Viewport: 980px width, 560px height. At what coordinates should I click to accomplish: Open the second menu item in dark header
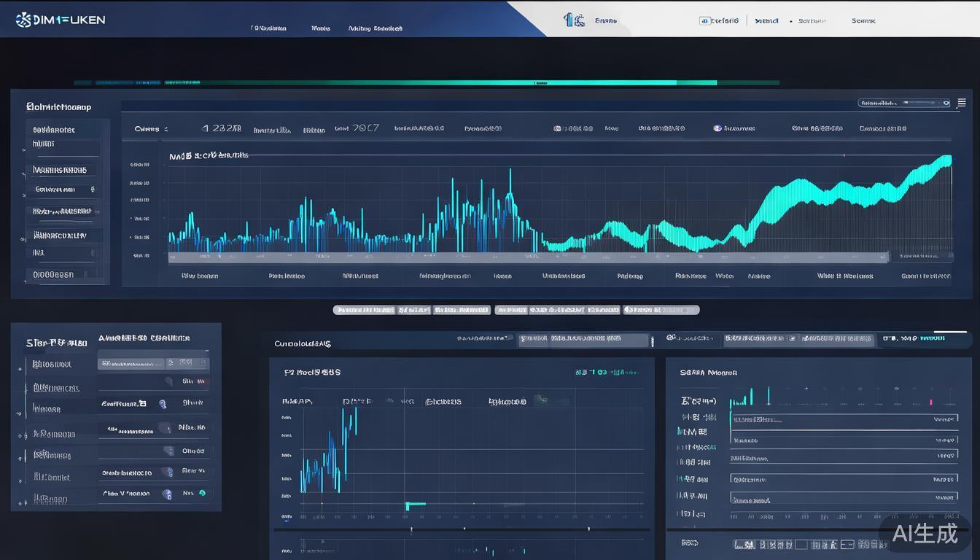pyautogui.click(x=321, y=28)
